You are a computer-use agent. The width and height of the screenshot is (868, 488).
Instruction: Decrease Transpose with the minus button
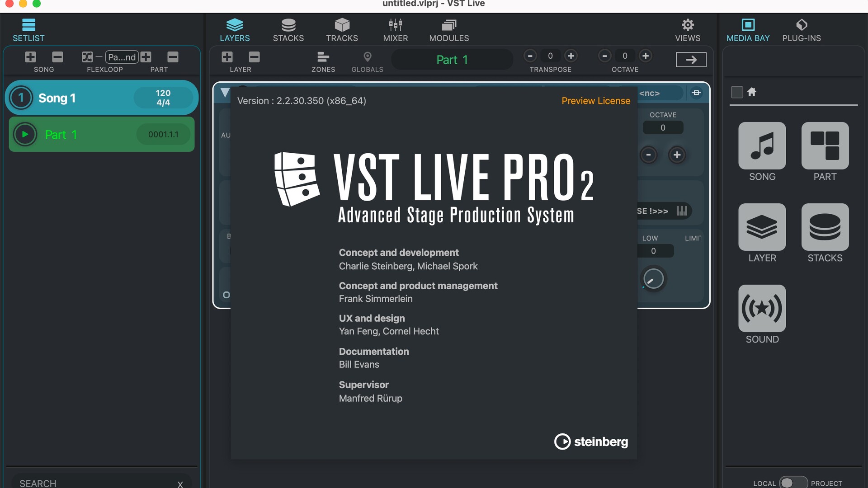pyautogui.click(x=530, y=56)
